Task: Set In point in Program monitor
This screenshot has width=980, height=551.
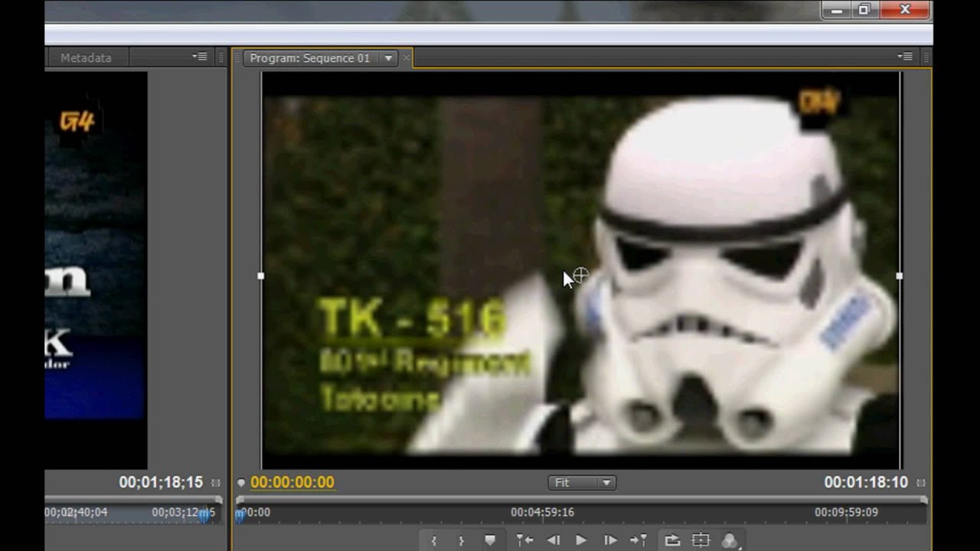Action: pyautogui.click(x=434, y=540)
